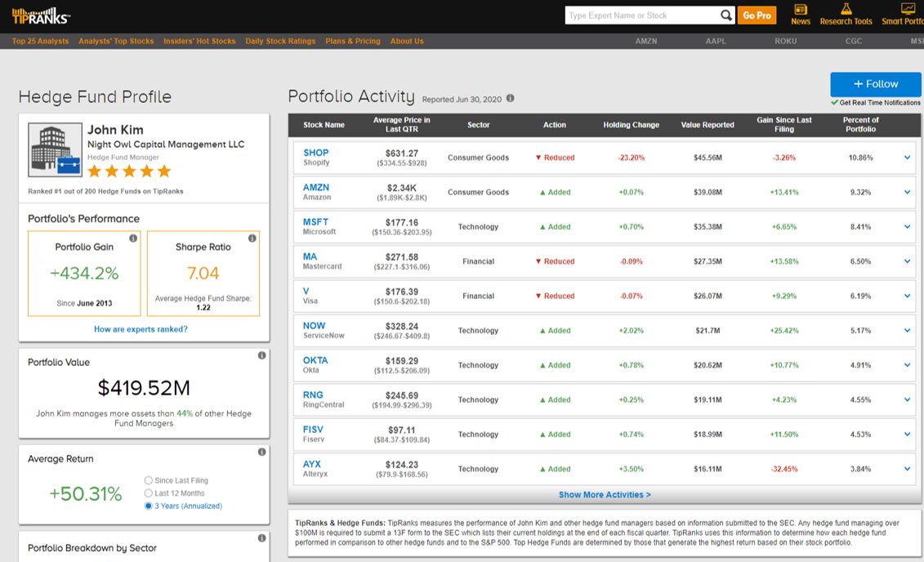Expand the V Visa row
This screenshot has height=562, width=924.
point(908,296)
